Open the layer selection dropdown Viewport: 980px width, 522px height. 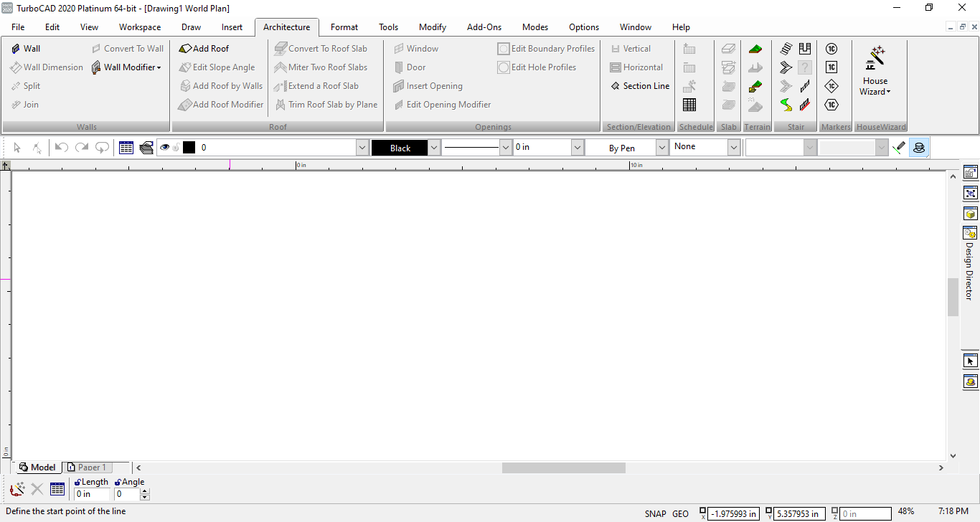pos(362,148)
